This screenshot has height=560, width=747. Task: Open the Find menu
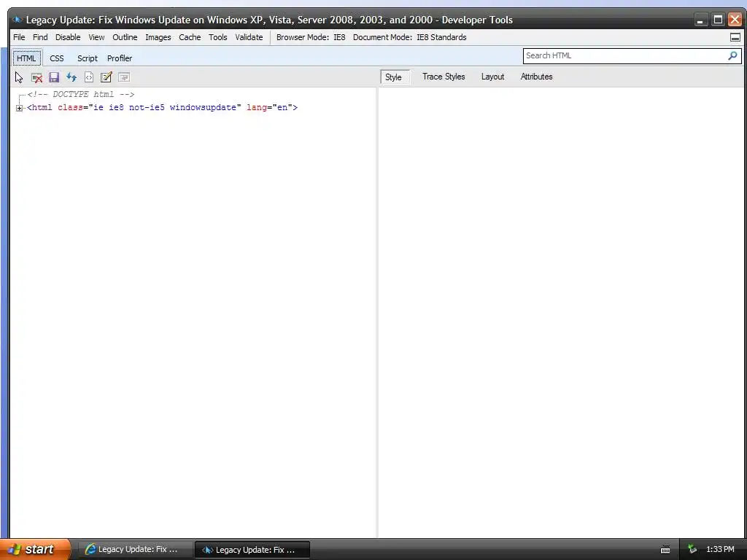(x=40, y=37)
